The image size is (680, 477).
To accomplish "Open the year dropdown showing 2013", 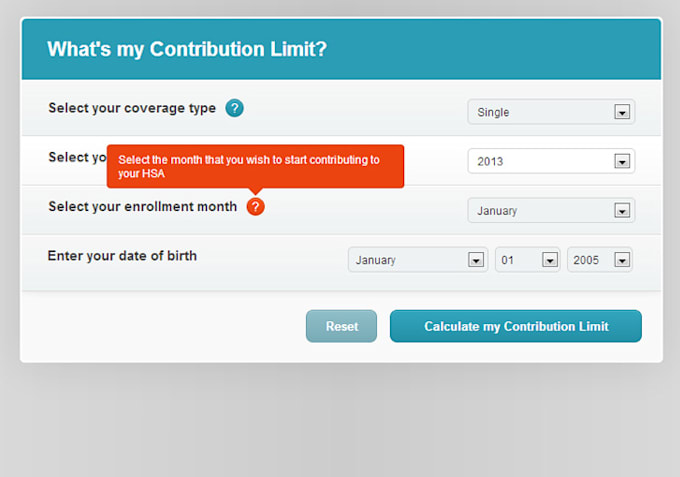I will [x=550, y=161].
